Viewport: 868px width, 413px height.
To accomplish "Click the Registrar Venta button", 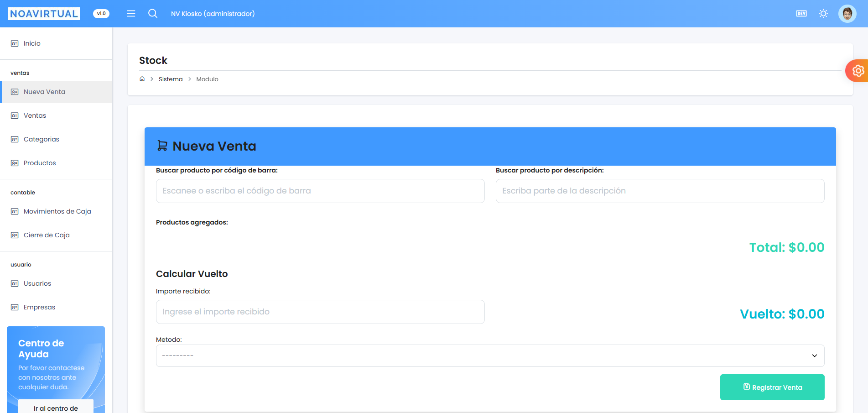I will [772, 387].
